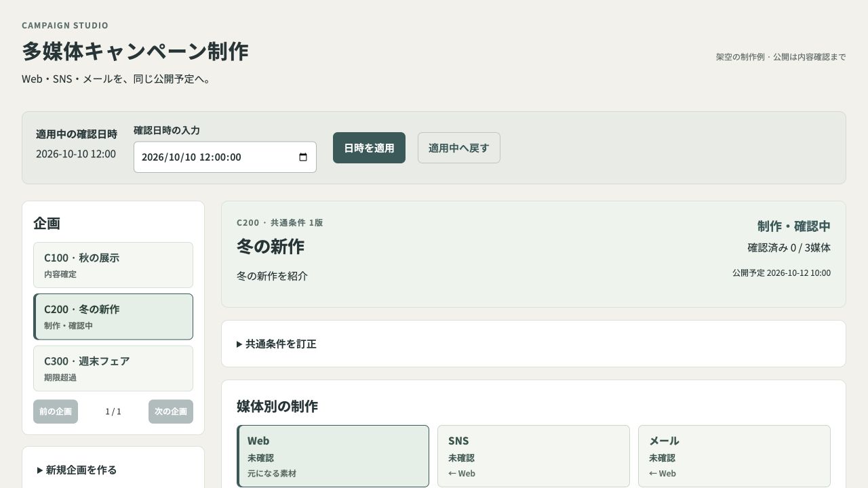Click the 冬の新作を紹介 description text
The image size is (868, 488).
[272, 276]
